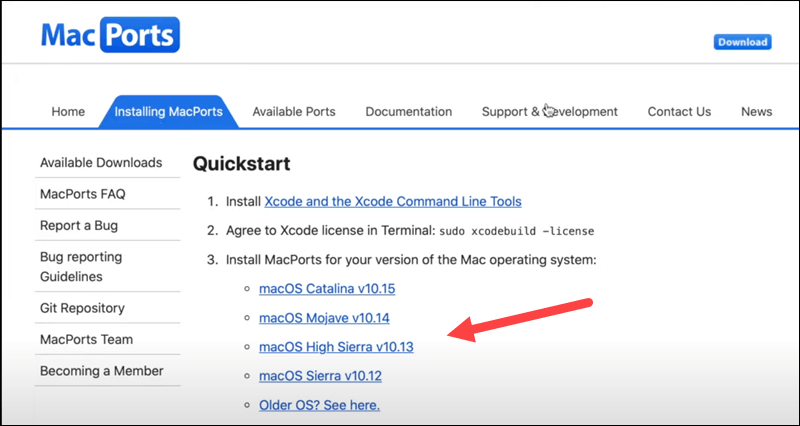Click Becoming a Member in sidebar
Image resolution: width=800 pixels, height=426 pixels.
[x=102, y=371]
